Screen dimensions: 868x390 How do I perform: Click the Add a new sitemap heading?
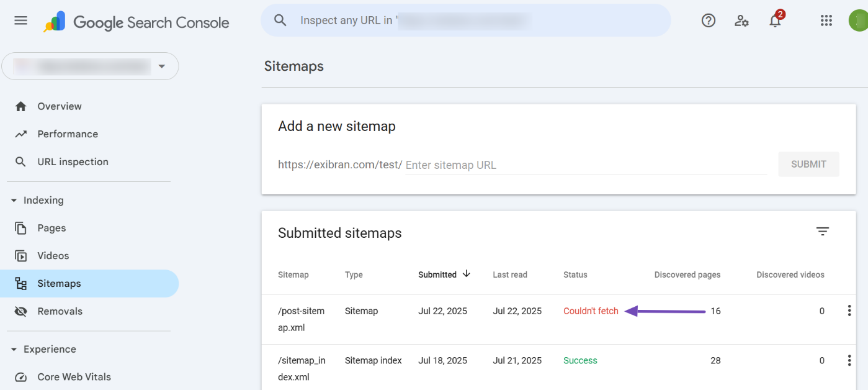337,126
